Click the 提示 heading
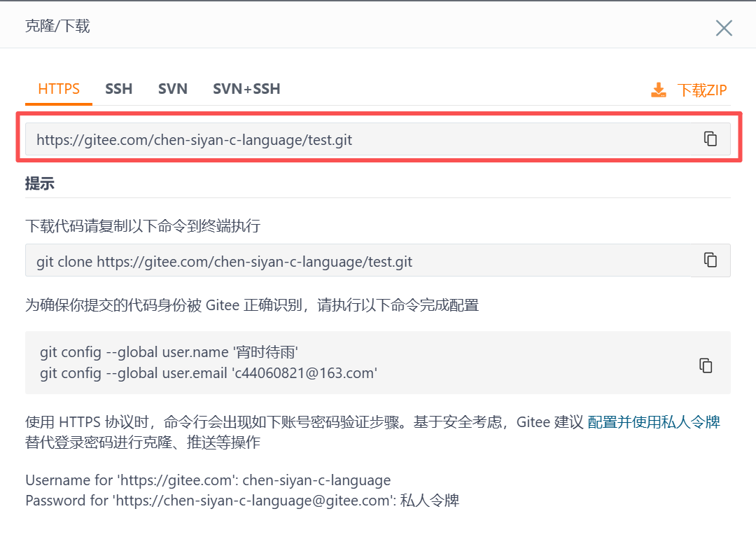 39,183
